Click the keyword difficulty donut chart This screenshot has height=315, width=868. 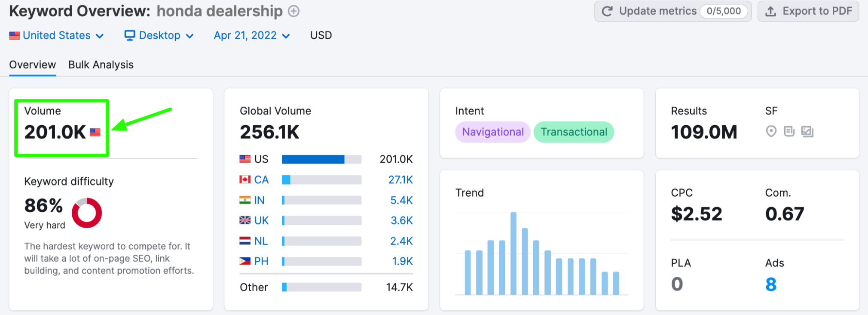click(87, 213)
